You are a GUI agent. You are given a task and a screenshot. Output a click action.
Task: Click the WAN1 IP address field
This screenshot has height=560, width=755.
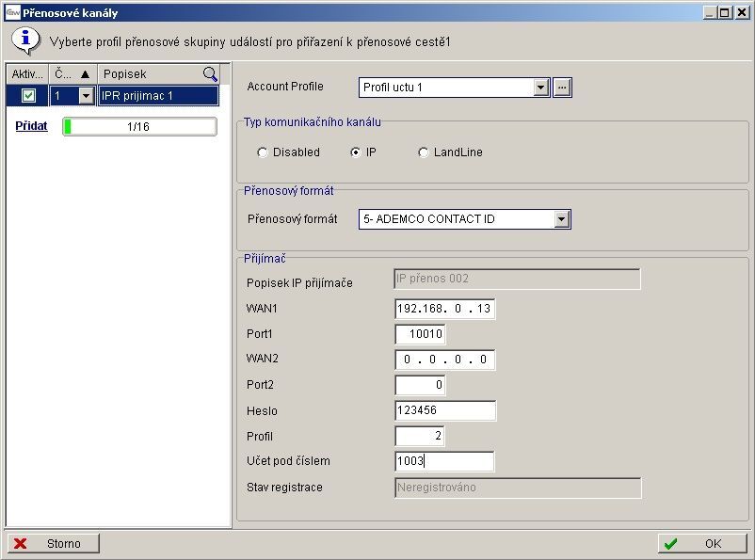click(x=444, y=309)
